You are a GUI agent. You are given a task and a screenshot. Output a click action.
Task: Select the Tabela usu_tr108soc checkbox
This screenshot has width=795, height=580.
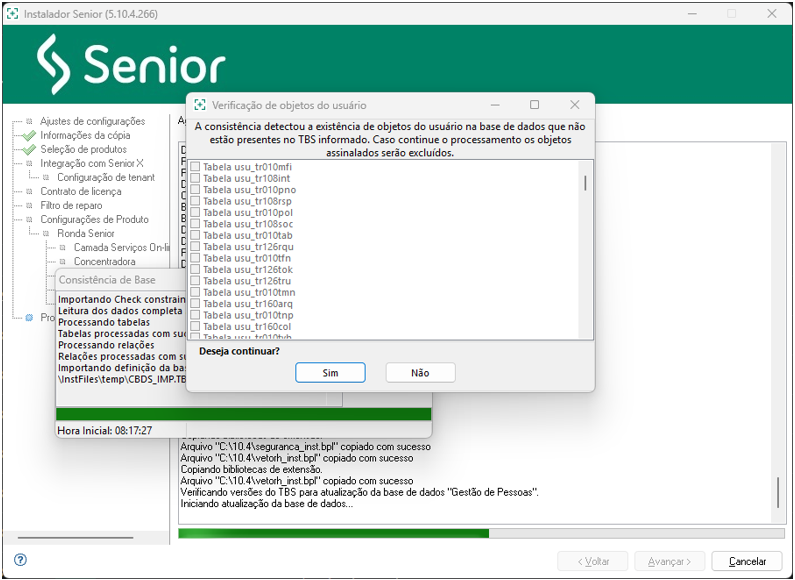(195, 224)
